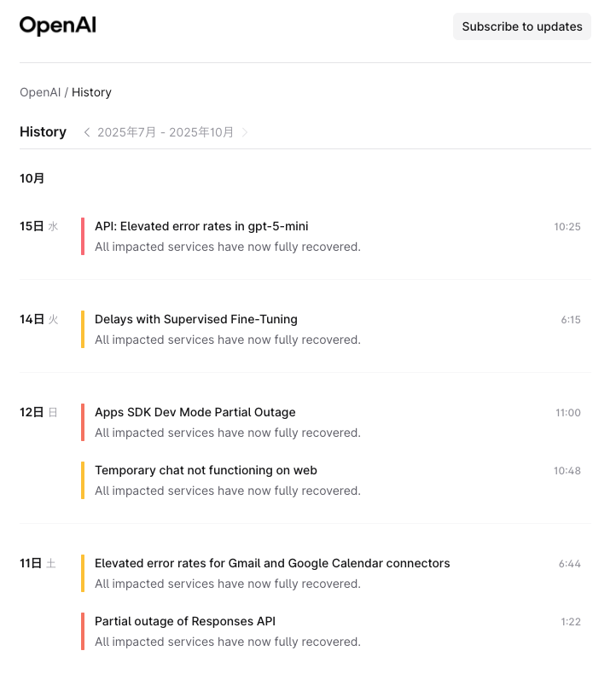616x674 pixels.
Task: Click the 10月 month heading
Action: point(32,178)
